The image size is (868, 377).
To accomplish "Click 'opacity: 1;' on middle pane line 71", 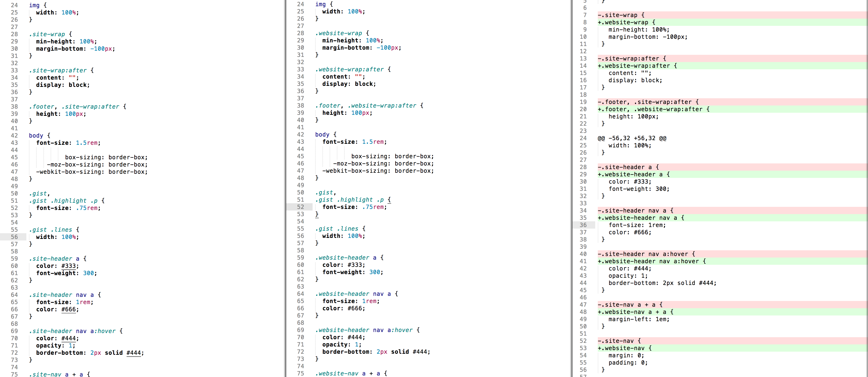I will 342,344.
